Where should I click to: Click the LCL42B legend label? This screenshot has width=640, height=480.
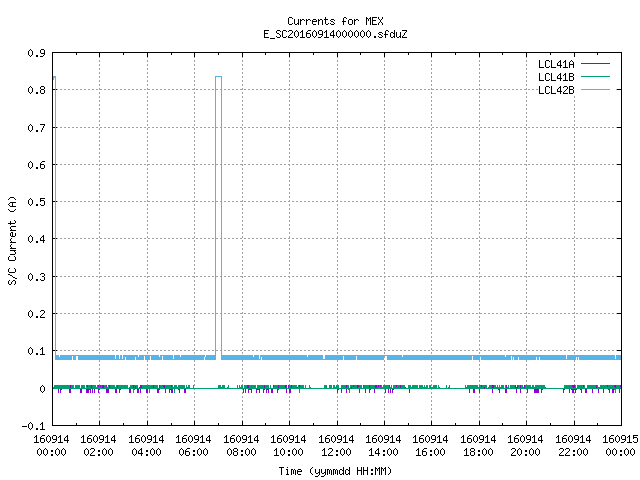556,90
